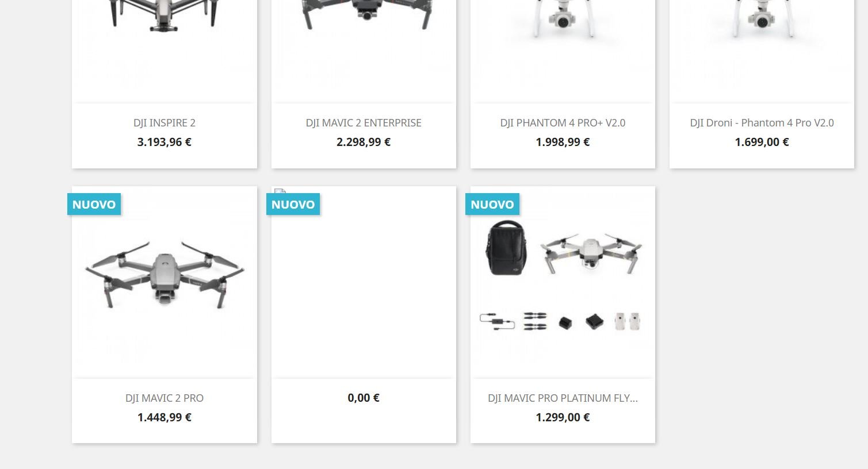The height and width of the screenshot is (469, 868).
Task: Click the 1.299,00 € price of Mavic Pro Platinum
Action: (563, 417)
